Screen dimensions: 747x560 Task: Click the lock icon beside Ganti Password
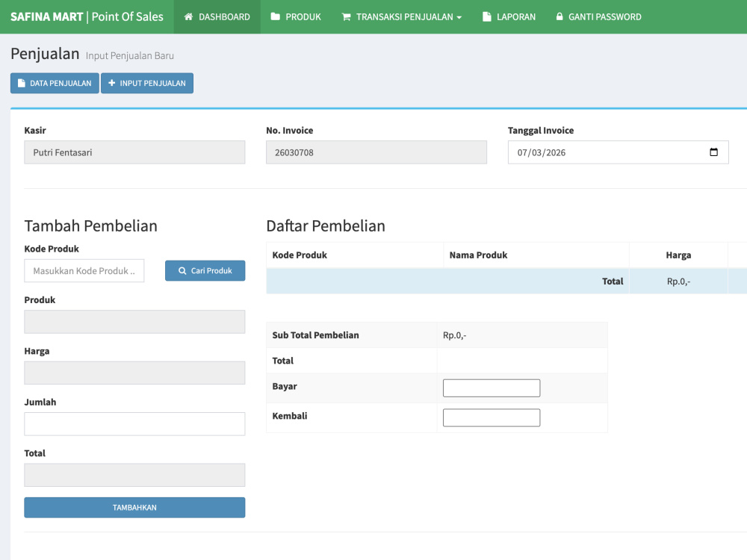click(x=560, y=16)
